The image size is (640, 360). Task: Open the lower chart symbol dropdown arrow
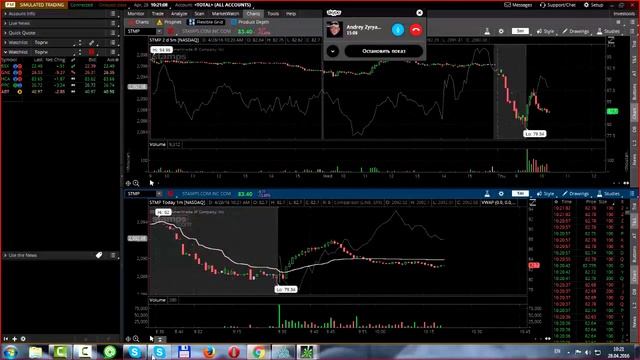159,193
